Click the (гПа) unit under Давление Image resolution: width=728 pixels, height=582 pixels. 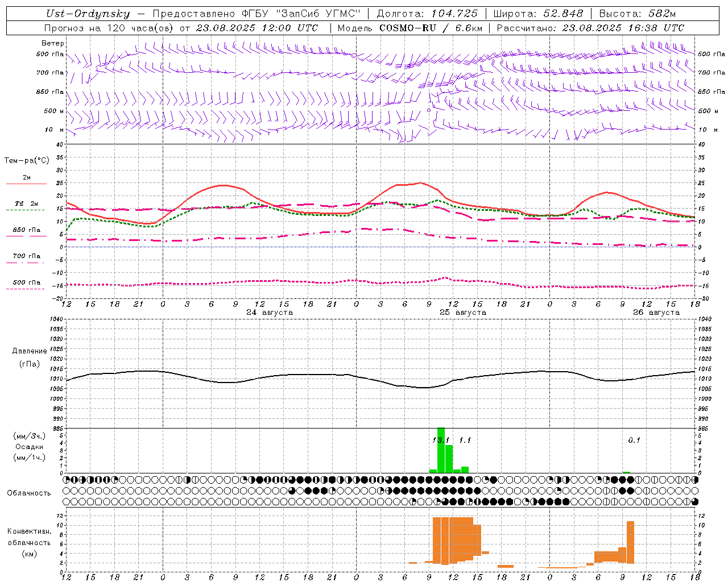30,364
